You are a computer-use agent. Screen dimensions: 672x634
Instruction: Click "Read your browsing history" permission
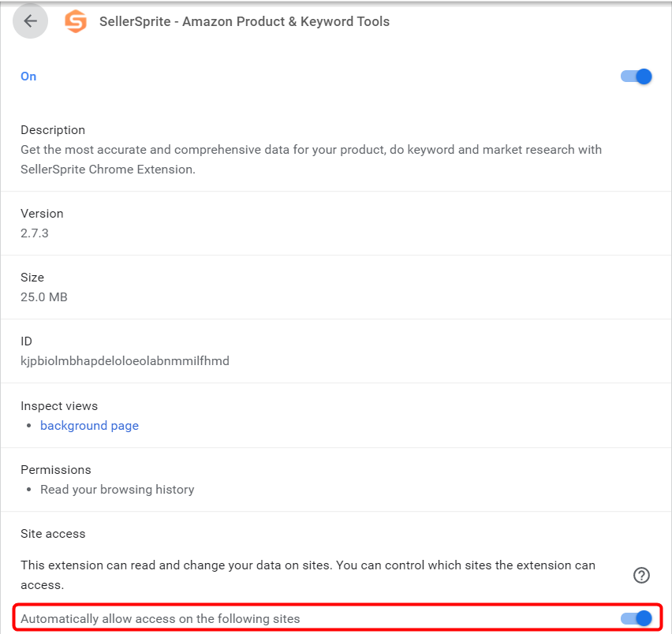117,490
